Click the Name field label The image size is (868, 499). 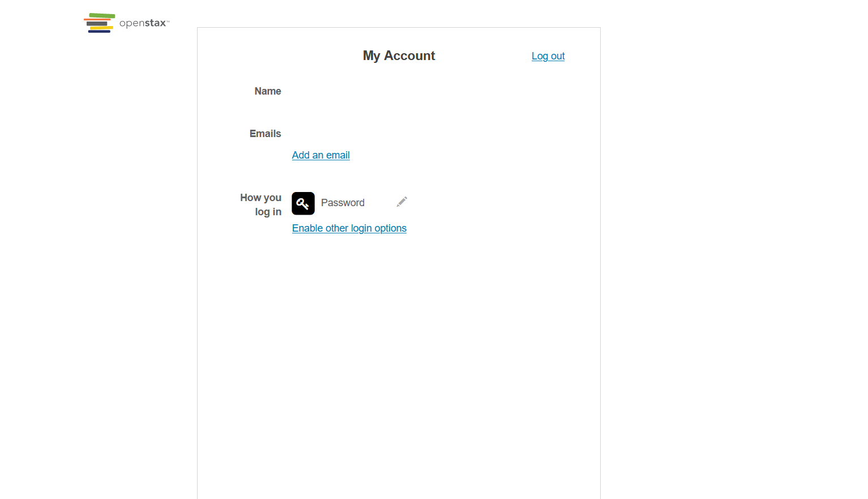(x=268, y=91)
